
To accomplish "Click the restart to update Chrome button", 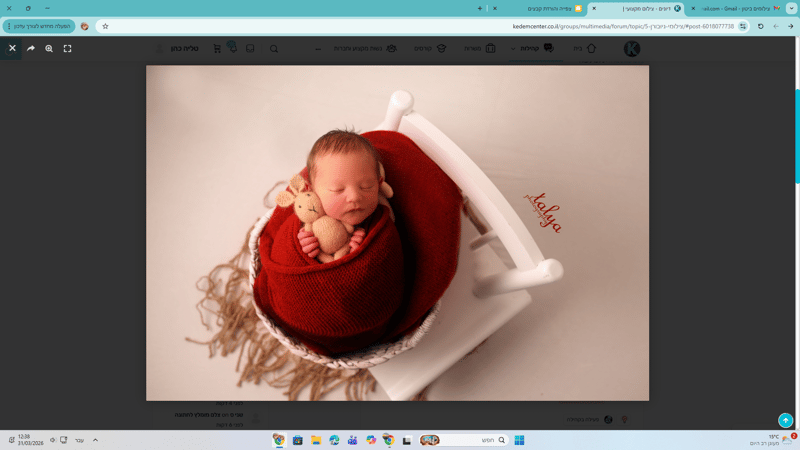I will [39, 27].
